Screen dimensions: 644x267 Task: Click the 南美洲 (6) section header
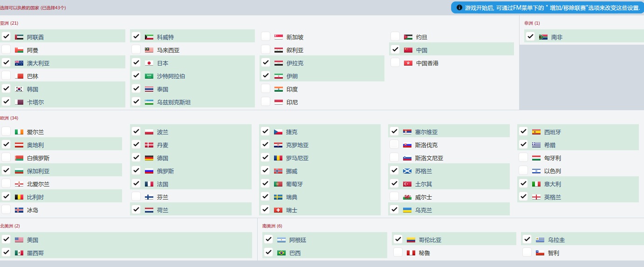coord(272,226)
